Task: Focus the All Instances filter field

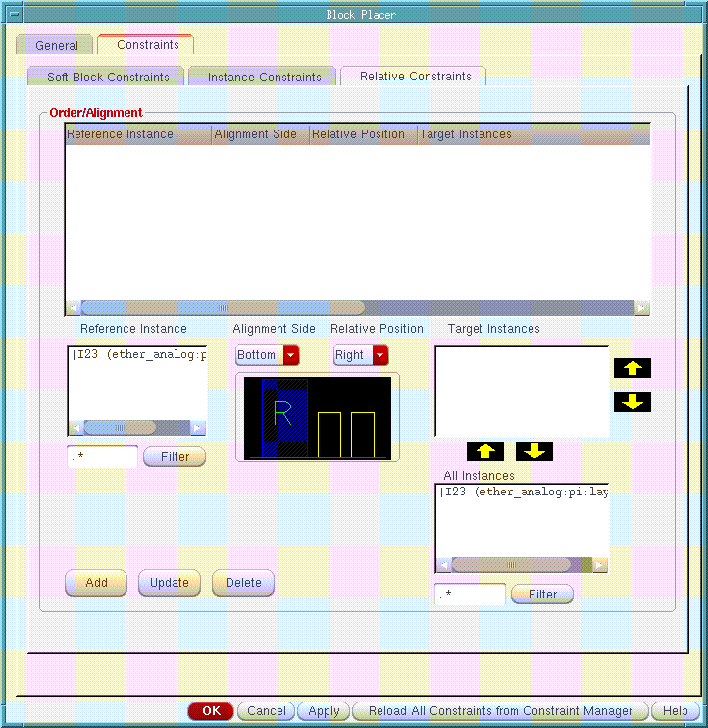Action: 470,595
